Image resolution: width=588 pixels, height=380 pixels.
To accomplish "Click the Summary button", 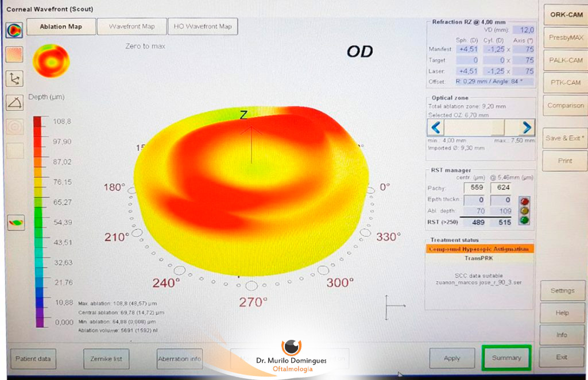I will [x=506, y=358].
